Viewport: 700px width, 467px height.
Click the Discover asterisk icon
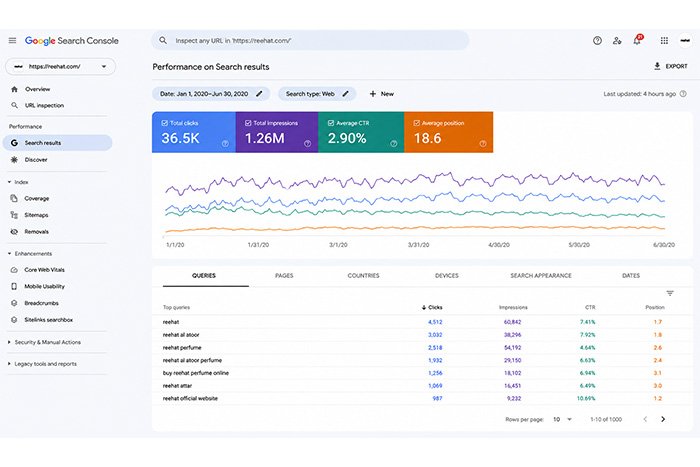pos(14,159)
